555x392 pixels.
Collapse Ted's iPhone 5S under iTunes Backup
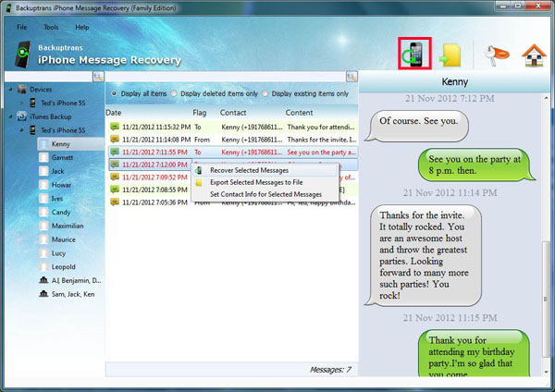(x=21, y=130)
